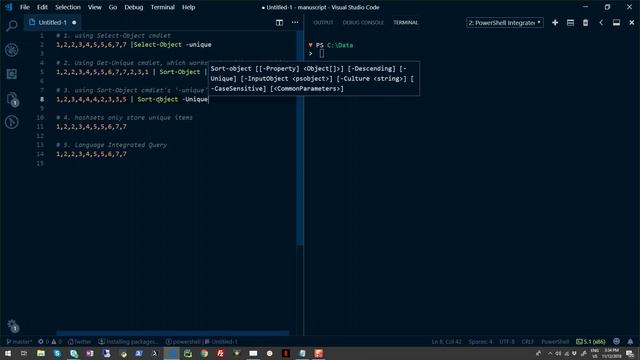This screenshot has height=360, width=640.
Task: Click the editor vertical scrollbar minimap slider
Action: point(300,139)
